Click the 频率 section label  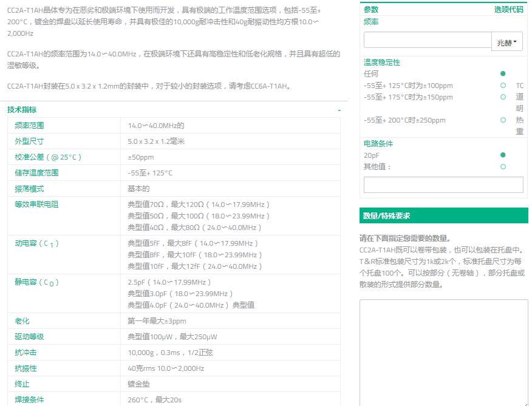click(x=371, y=22)
